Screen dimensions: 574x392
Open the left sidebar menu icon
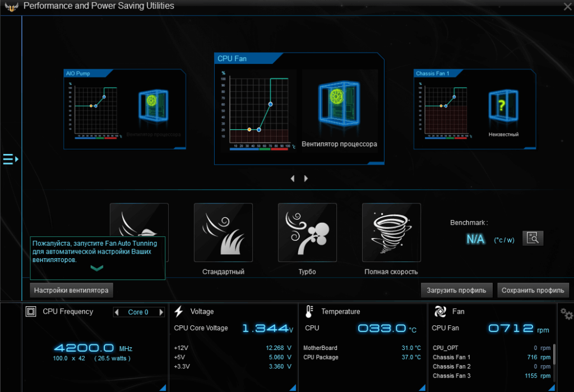tap(10, 160)
